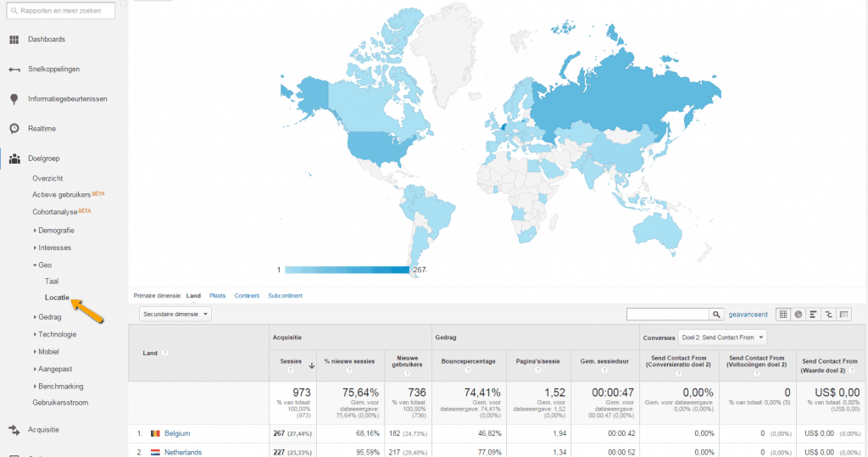Click the total sessions value 973

302,393
